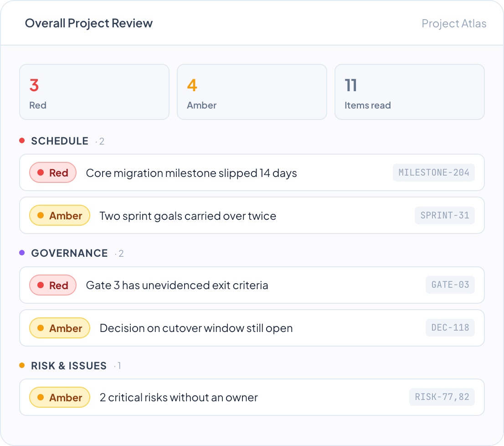Select the GOVERNANCE section heading
Viewport: 504px width, 446px height.
click(69, 253)
